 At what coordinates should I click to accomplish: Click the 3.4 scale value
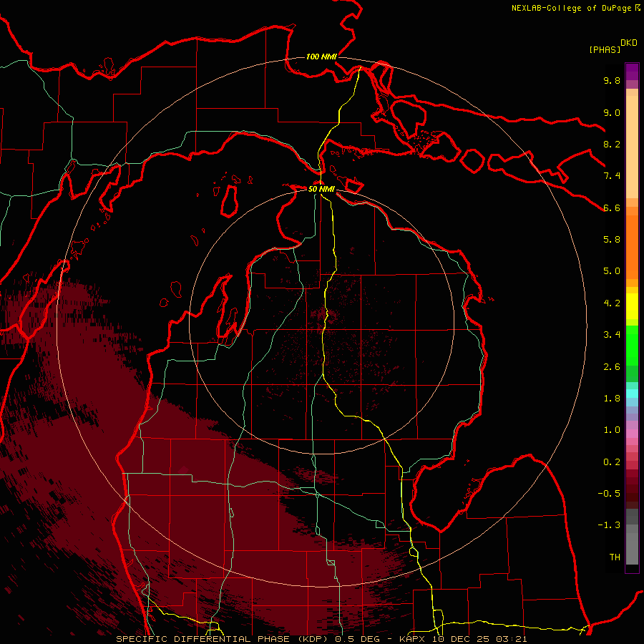(612, 335)
